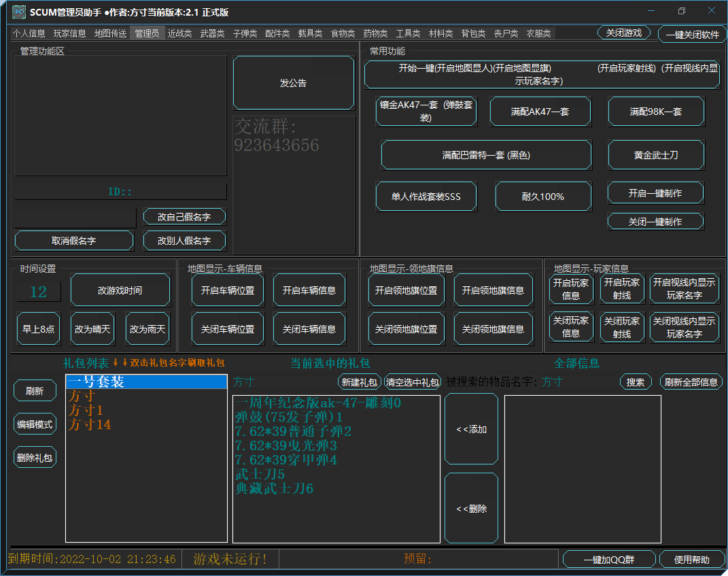Click 开启车辆信息 button
This screenshot has width=728, height=576.
309,290
